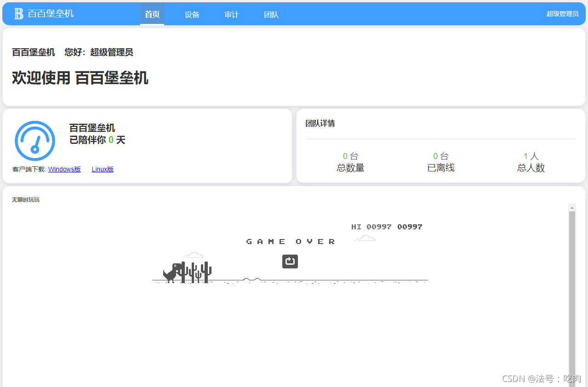Click the scrollbar up arrow in game panel
The width and height of the screenshot is (588, 387).
[x=572, y=208]
